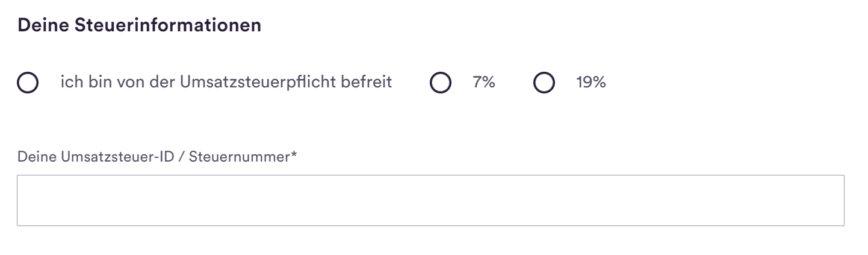Choose the 7% tax rate radio button
This screenshot has width=868, height=255.
pyautogui.click(x=441, y=83)
